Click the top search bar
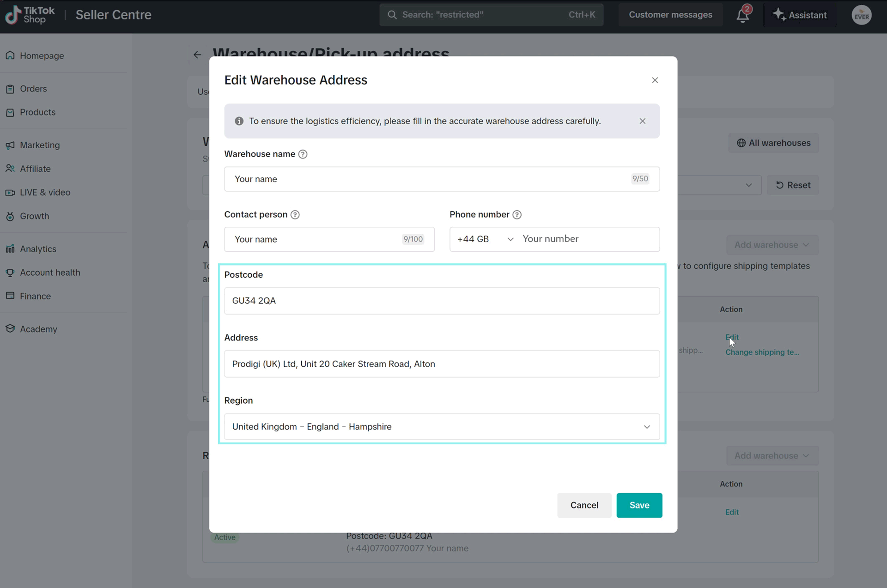The image size is (887, 588). pyautogui.click(x=491, y=15)
